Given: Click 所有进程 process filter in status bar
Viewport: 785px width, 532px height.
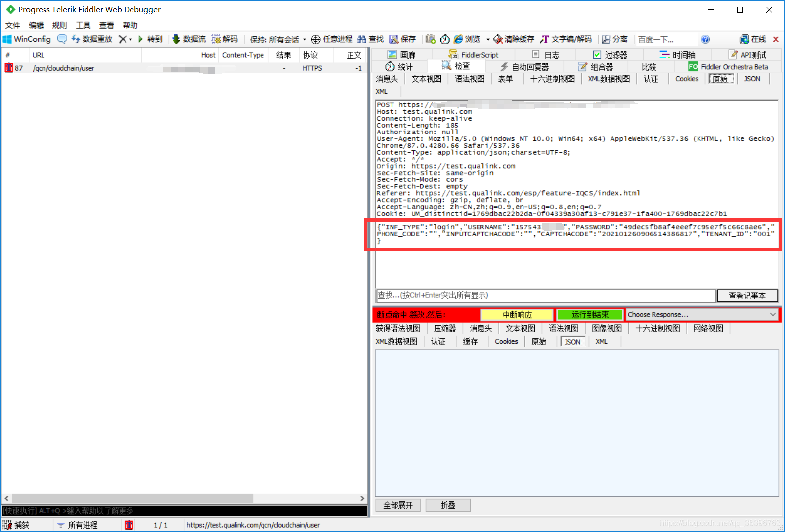Looking at the screenshot, I should click(77, 525).
